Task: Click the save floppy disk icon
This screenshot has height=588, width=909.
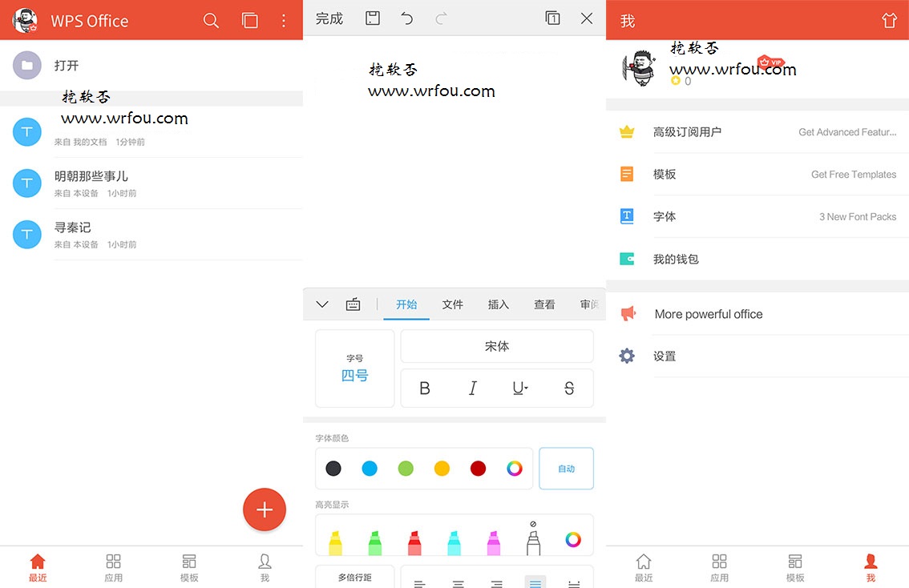Action: click(373, 18)
